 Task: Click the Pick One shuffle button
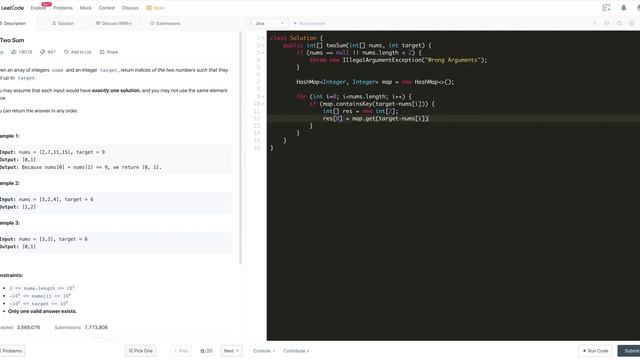coord(140,351)
